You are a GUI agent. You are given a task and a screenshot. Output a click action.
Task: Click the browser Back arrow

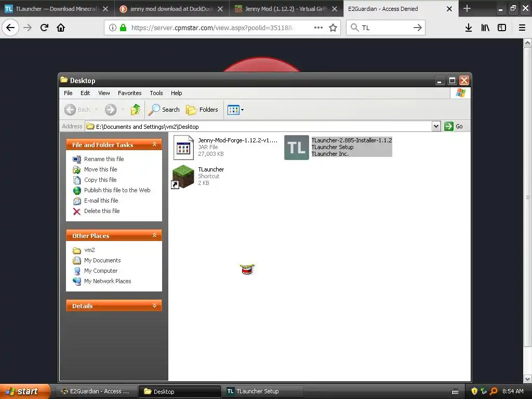coord(10,28)
